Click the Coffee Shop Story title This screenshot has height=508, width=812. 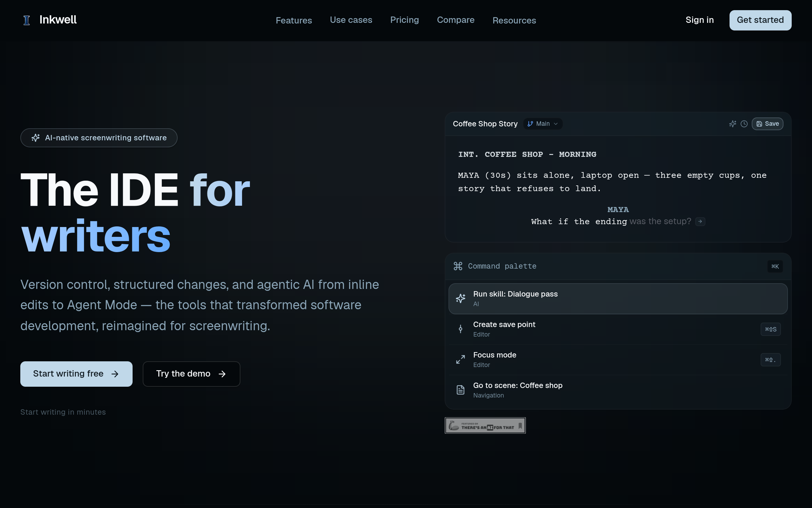(x=485, y=124)
